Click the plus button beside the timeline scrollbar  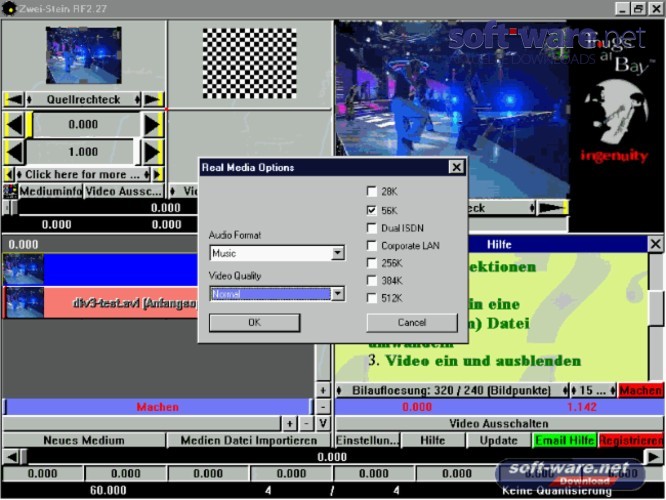323,390
